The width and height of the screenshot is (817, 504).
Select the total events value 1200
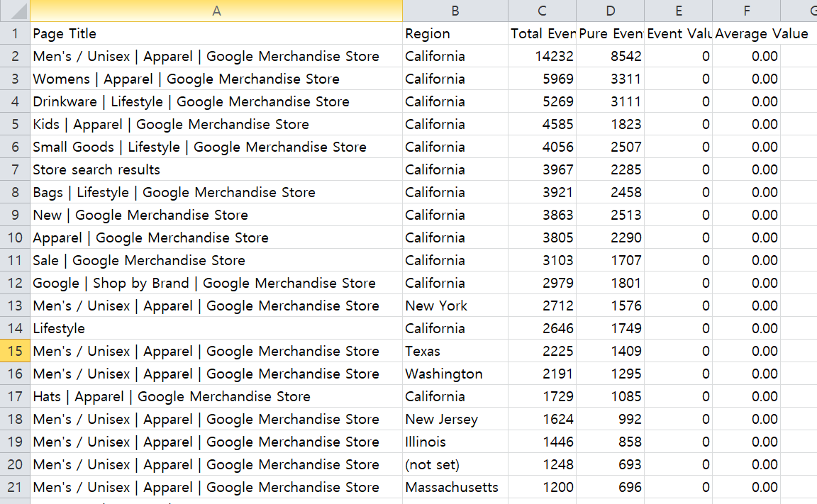coord(542,487)
